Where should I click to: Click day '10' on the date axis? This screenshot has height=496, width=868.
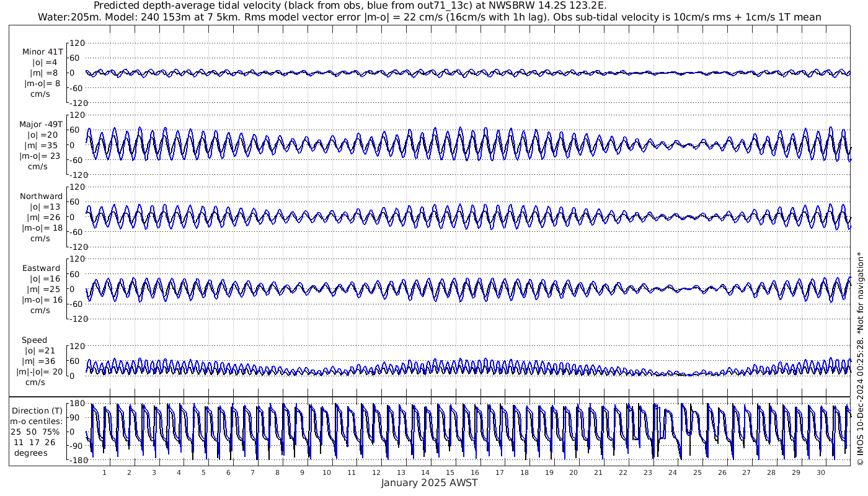click(326, 472)
